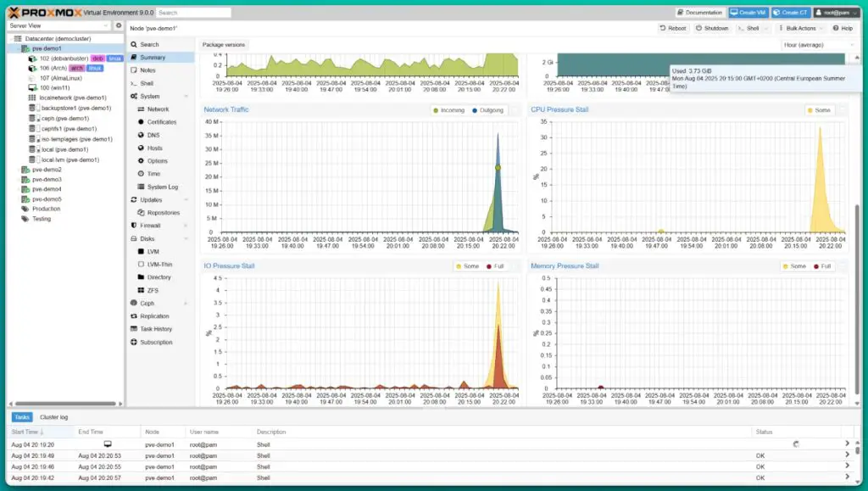
Task: Click the Create VM button
Action: click(x=747, y=13)
